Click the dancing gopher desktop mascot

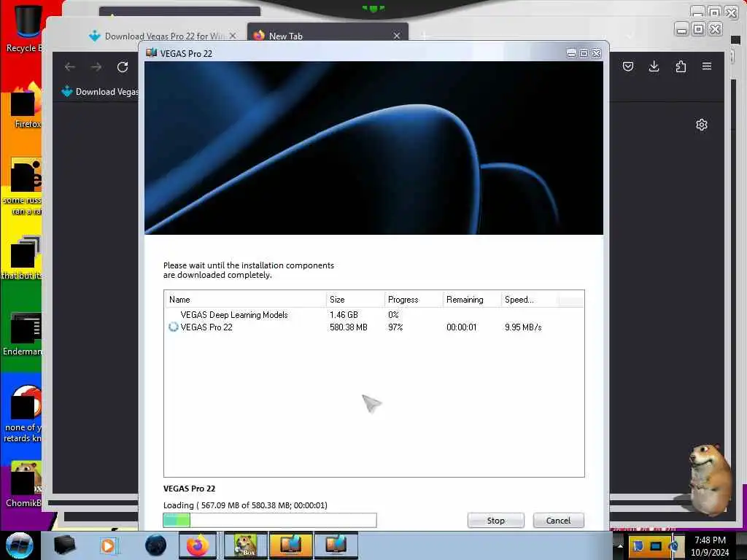(x=709, y=478)
